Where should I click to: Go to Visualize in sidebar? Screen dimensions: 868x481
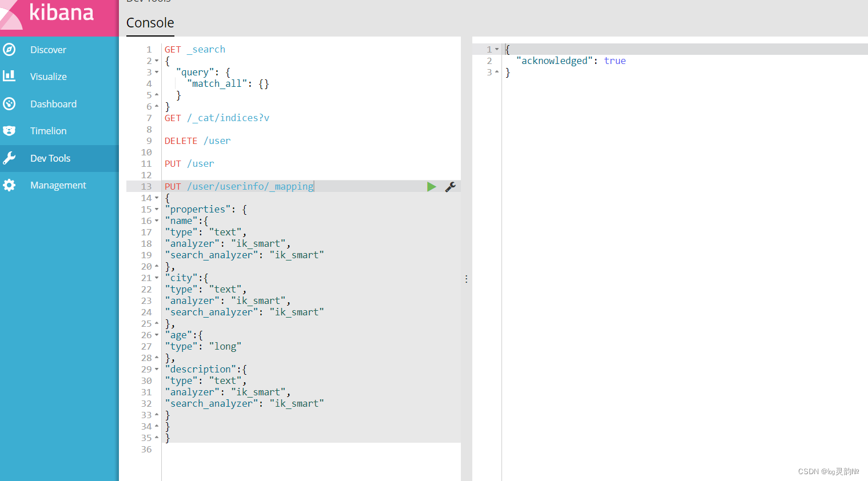tap(49, 77)
